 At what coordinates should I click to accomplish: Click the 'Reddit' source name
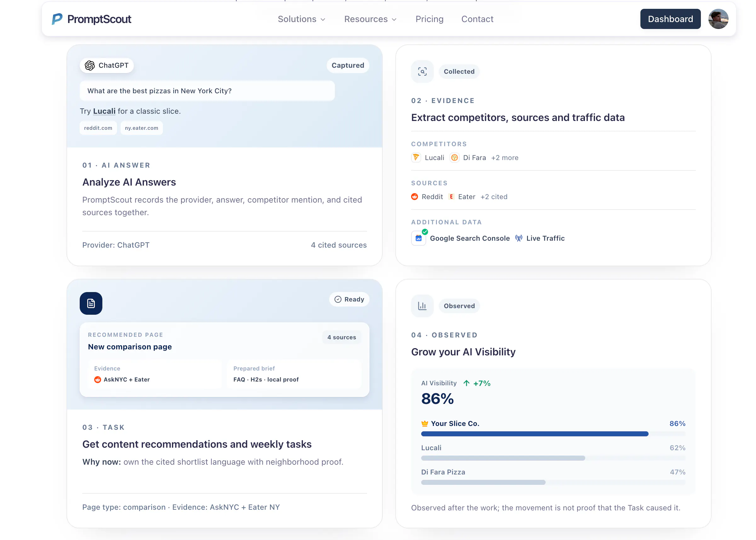(432, 197)
